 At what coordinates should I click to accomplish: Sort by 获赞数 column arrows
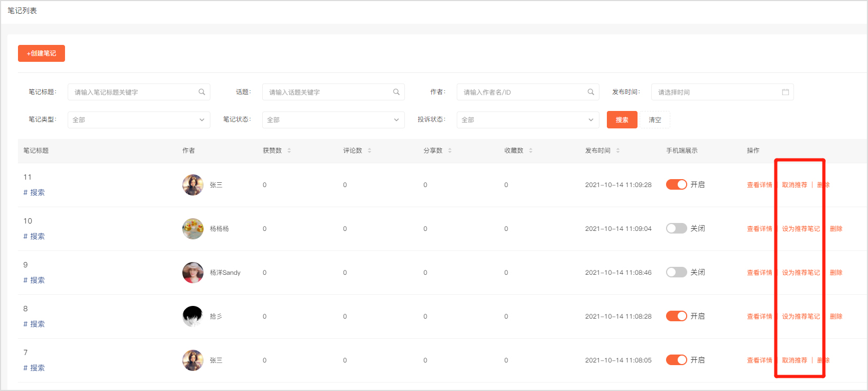[x=289, y=151]
